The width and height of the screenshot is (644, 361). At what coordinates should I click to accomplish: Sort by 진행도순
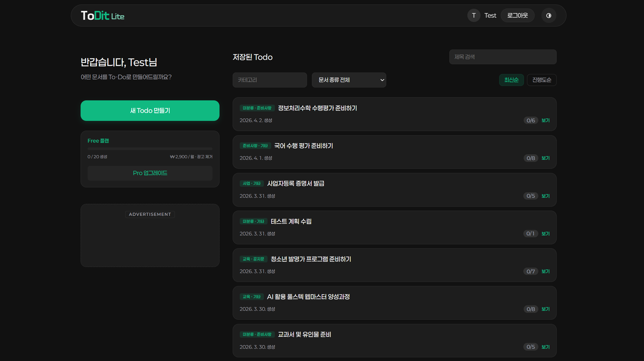click(542, 80)
